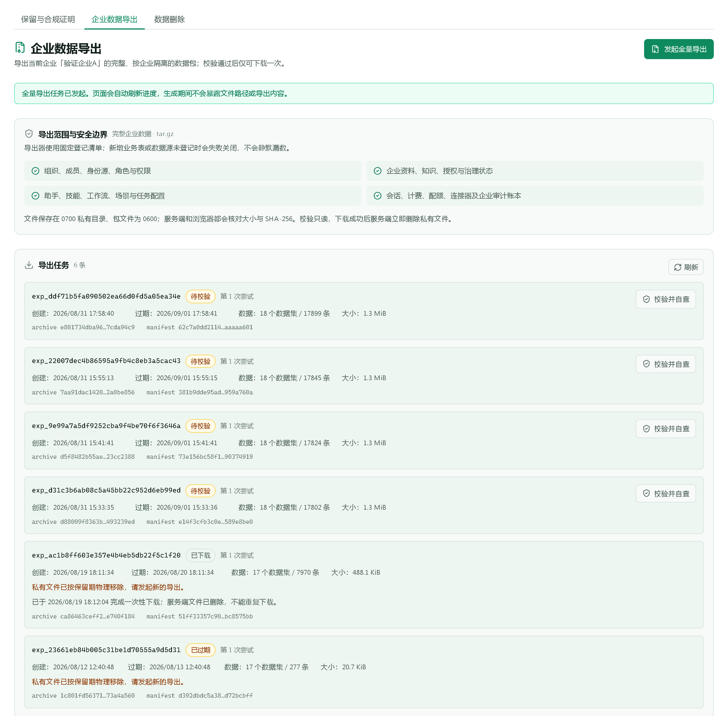Image resolution: width=728 pixels, height=716 pixels.
Task: Switch to the 数据删除 tab
Action: click(x=170, y=19)
